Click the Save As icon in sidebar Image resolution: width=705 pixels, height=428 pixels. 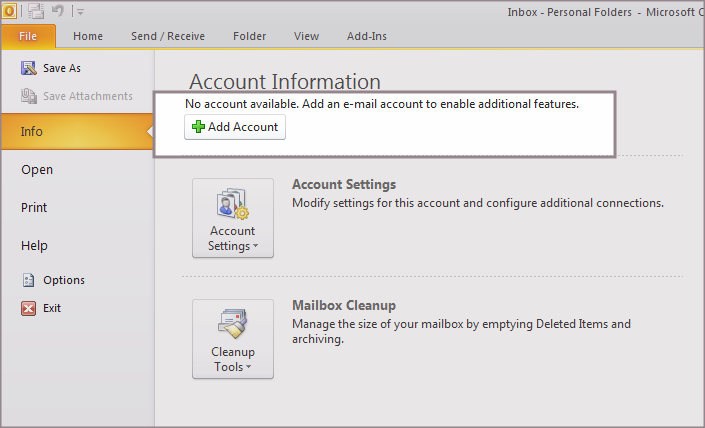click(x=29, y=68)
